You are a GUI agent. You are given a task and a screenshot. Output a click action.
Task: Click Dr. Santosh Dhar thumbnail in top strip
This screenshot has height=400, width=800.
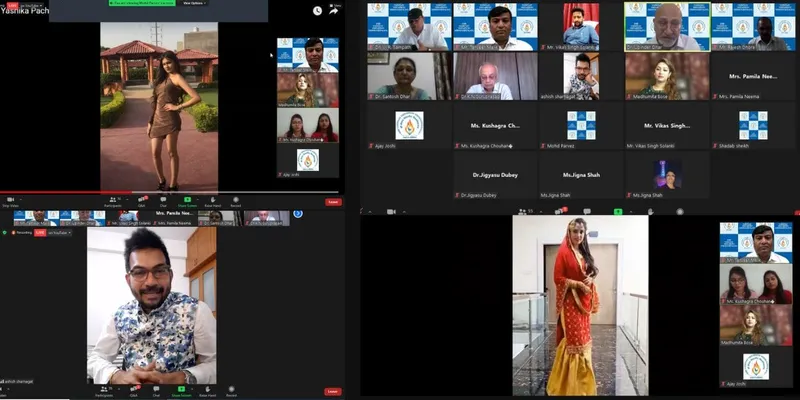pos(220,218)
